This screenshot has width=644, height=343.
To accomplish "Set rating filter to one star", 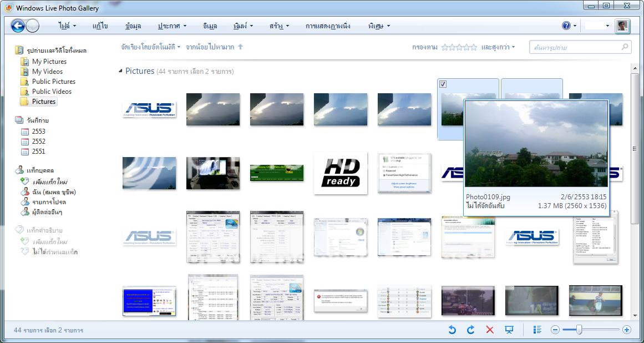I will [x=444, y=47].
